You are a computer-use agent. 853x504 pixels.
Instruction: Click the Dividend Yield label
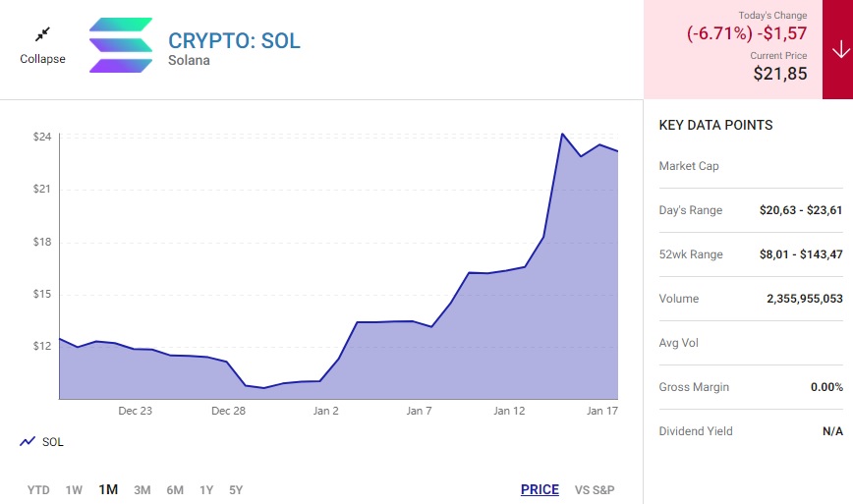click(695, 431)
